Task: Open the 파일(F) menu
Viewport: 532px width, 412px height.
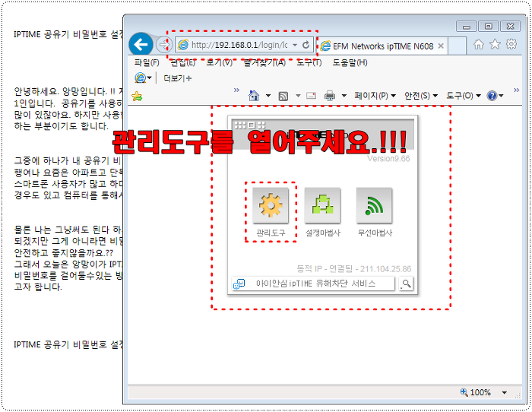Action: coord(147,62)
